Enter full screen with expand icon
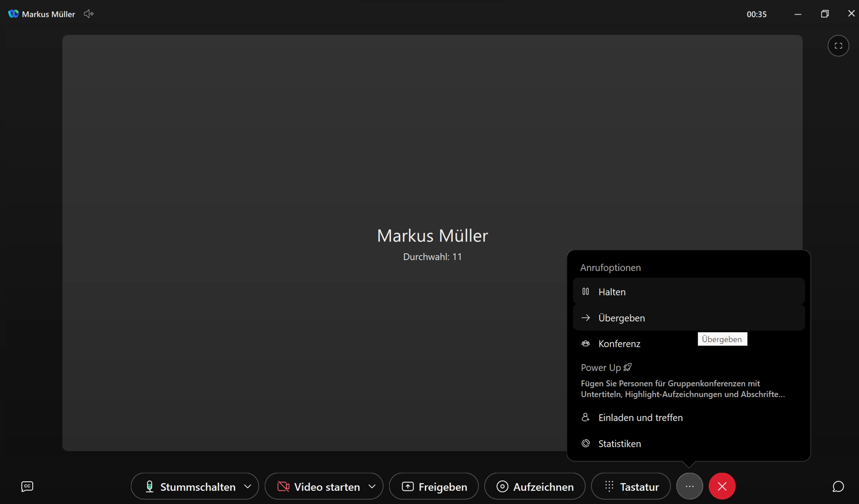859x504 pixels. coord(838,46)
